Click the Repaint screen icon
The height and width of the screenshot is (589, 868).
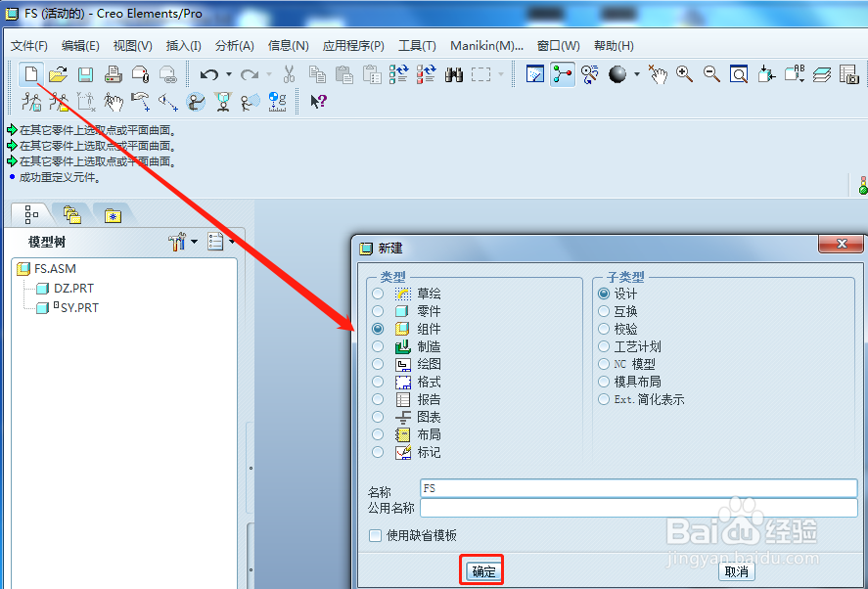534,74
